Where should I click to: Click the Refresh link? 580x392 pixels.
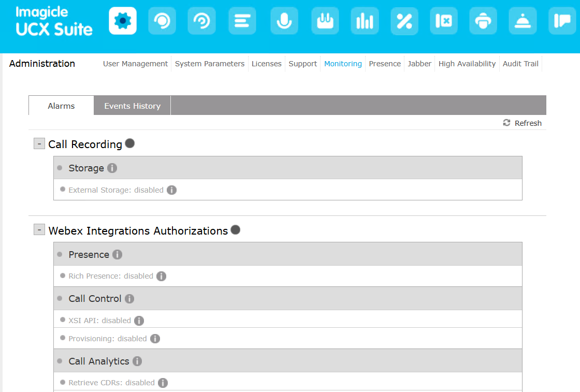(523, 123)
